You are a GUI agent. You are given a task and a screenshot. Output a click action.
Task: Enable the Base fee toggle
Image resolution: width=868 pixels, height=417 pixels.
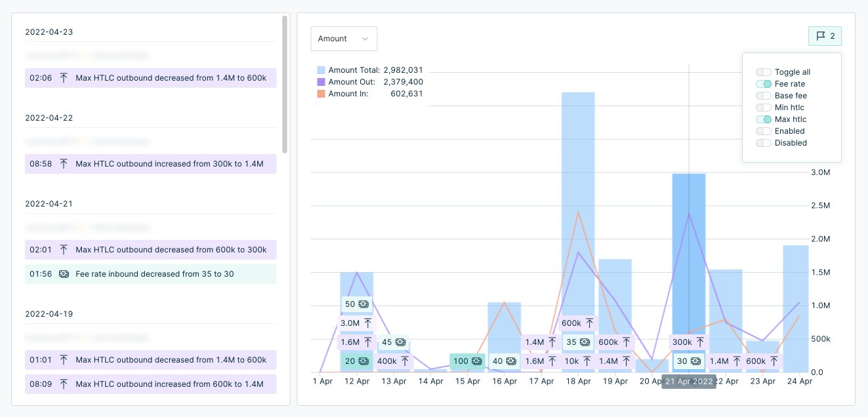pyautogui.click(x=763, y=96)
